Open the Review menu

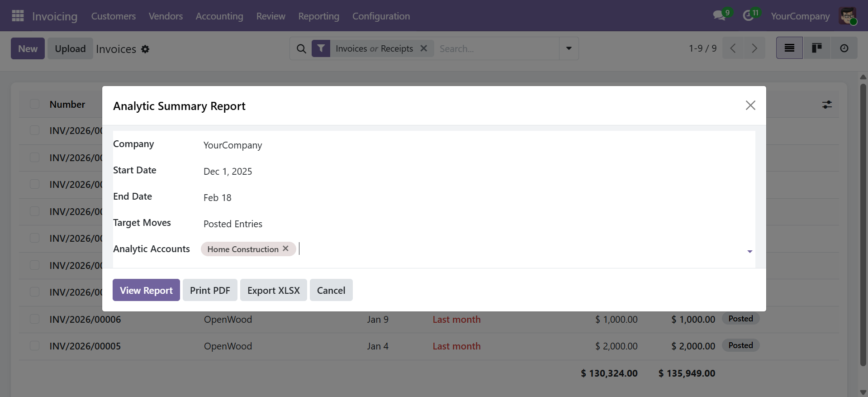pyautogui.click(x=270, y=16)
